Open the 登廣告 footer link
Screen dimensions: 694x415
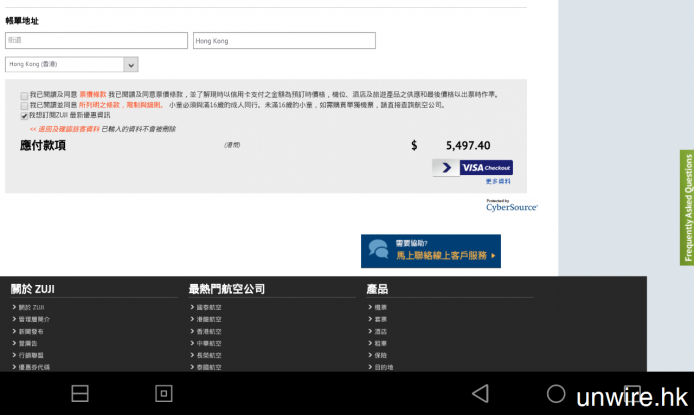click(x=28, y=343)
